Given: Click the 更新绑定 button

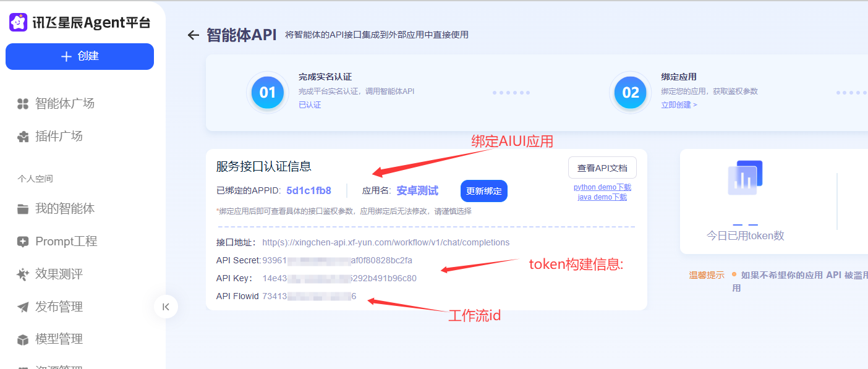Looking at the screenshot, I should [x=483, y=191].
